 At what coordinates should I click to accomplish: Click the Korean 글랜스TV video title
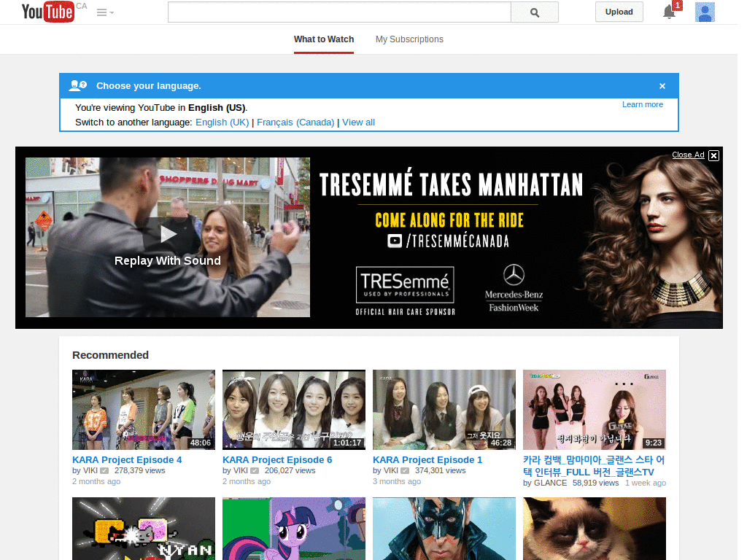pos(594,466)
